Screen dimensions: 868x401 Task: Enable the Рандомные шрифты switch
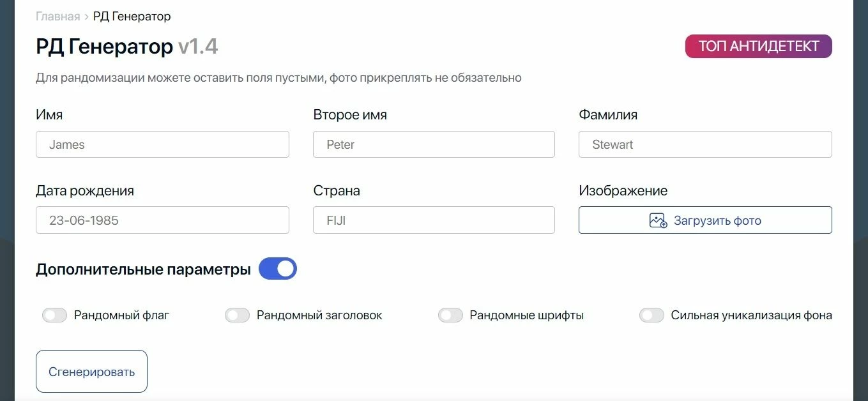coord(450,315)
